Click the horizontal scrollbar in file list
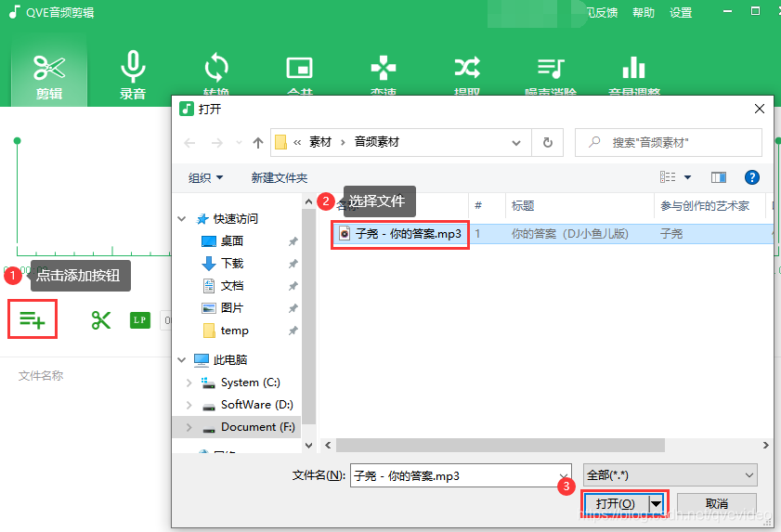 pos(500,445)
